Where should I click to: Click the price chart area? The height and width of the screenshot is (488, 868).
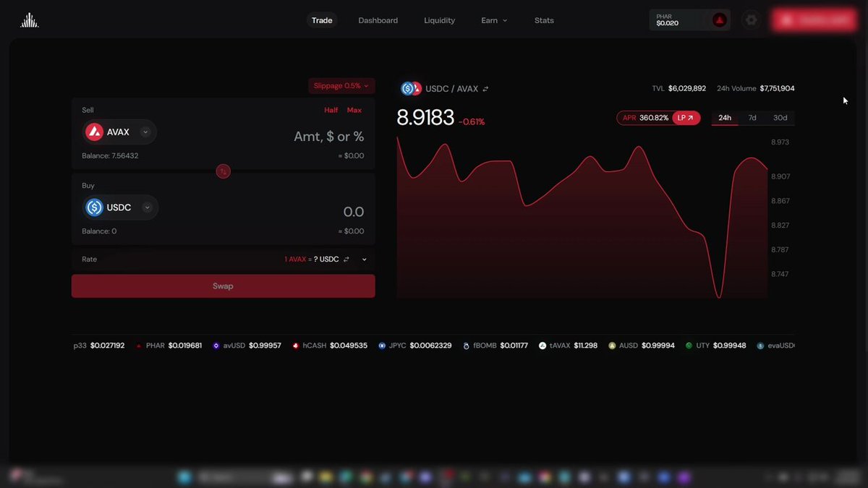tap(582, 217)
